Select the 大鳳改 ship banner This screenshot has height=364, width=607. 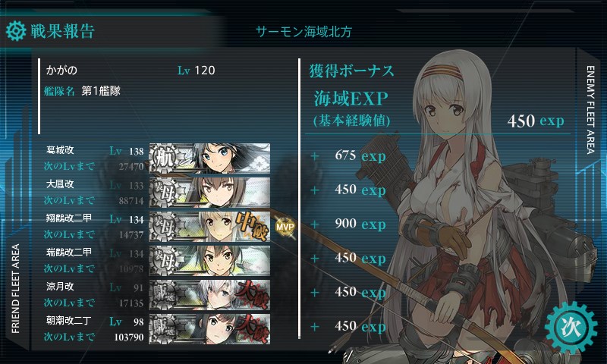209,193
